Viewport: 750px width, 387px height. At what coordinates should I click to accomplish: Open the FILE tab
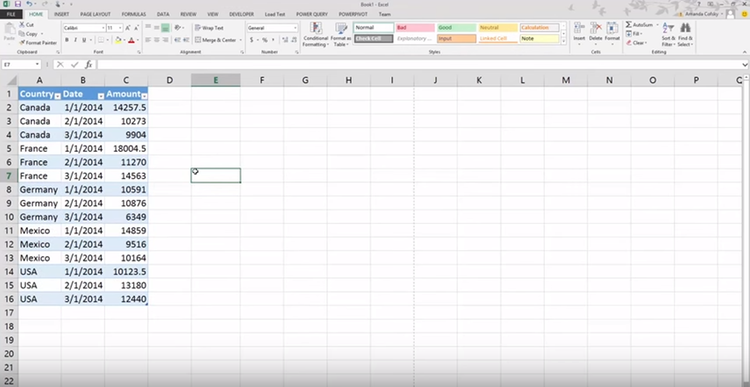pos(11,14)
